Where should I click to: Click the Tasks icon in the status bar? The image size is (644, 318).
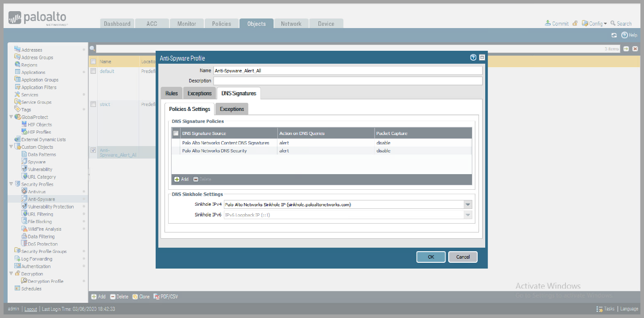(x=599, y=309)
